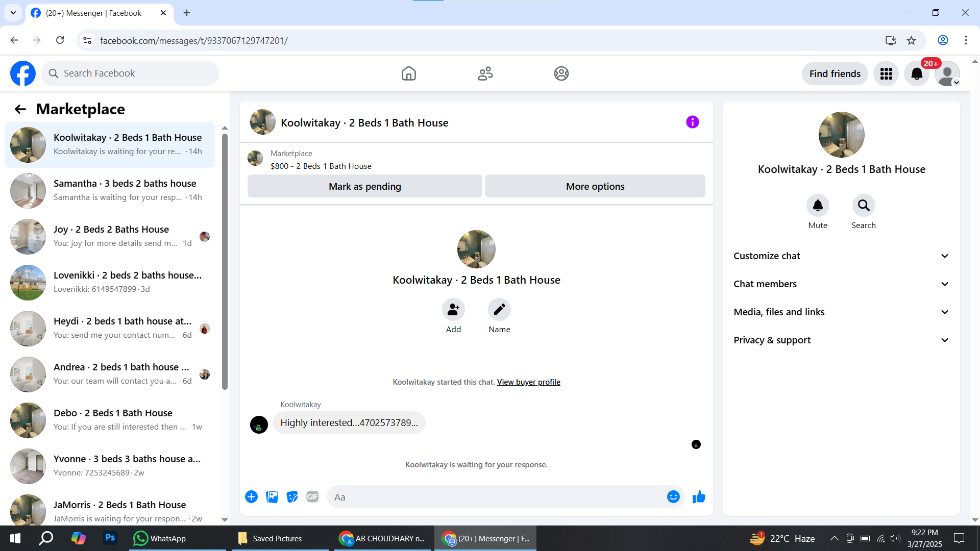Click the More options button
The height and width of the screenshot is (551, 980).
point(595,186)
